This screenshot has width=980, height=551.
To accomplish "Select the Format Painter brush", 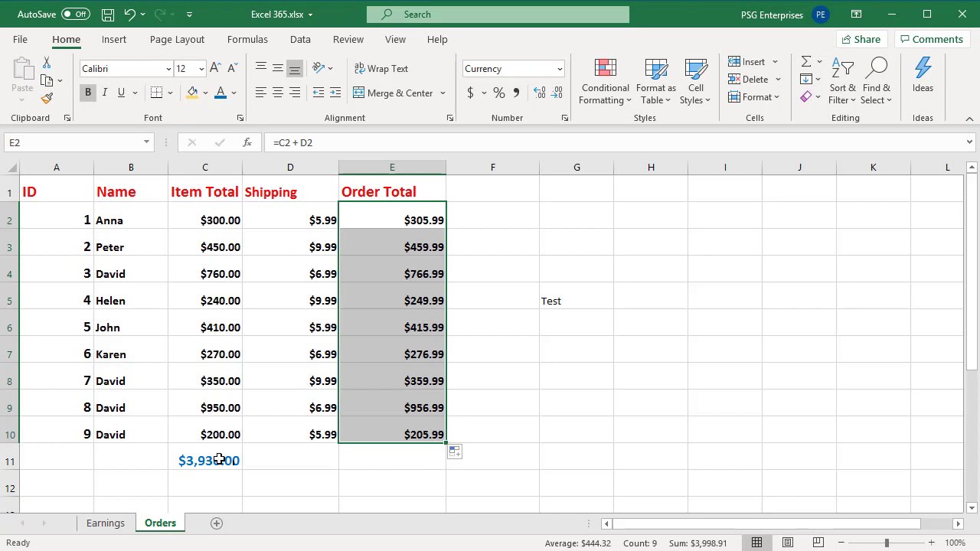I will [47, 98].
